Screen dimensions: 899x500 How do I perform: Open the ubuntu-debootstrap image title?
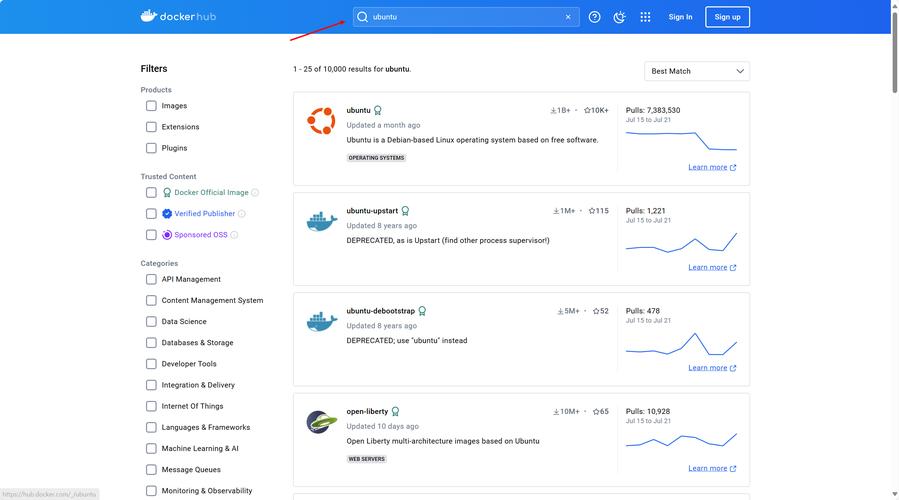[x=380, y=311]
